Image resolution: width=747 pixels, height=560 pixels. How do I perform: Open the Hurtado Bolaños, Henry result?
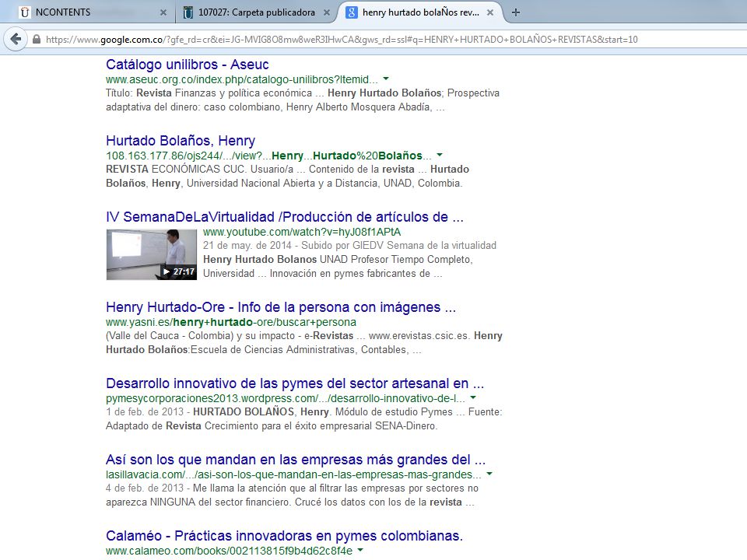tap(181, 141)
